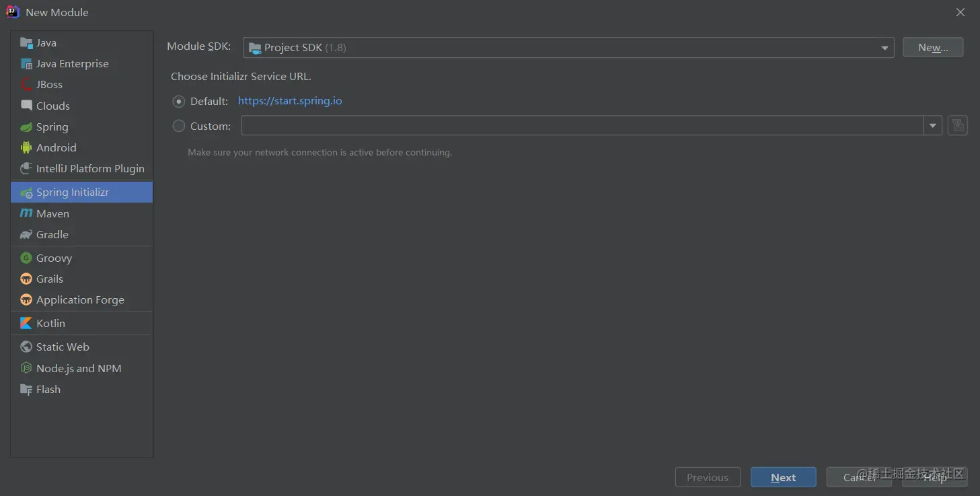Screen dimensions: 980x496
Task: Click inside the Custom URL input field
Action: [582, 126]
